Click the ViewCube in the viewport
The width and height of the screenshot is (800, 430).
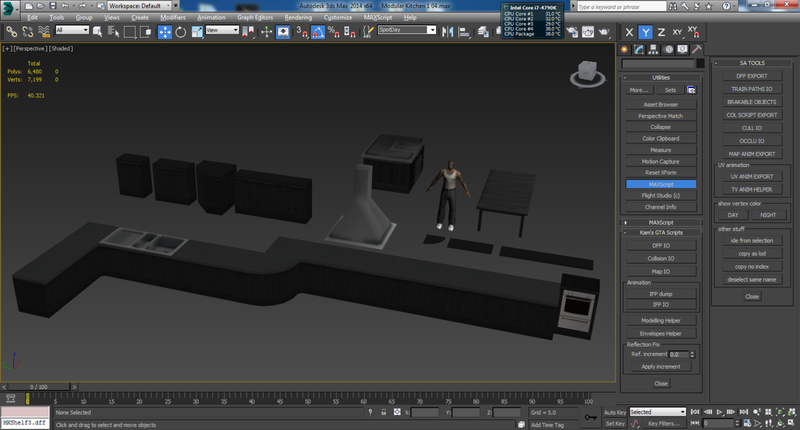[584, 72]
